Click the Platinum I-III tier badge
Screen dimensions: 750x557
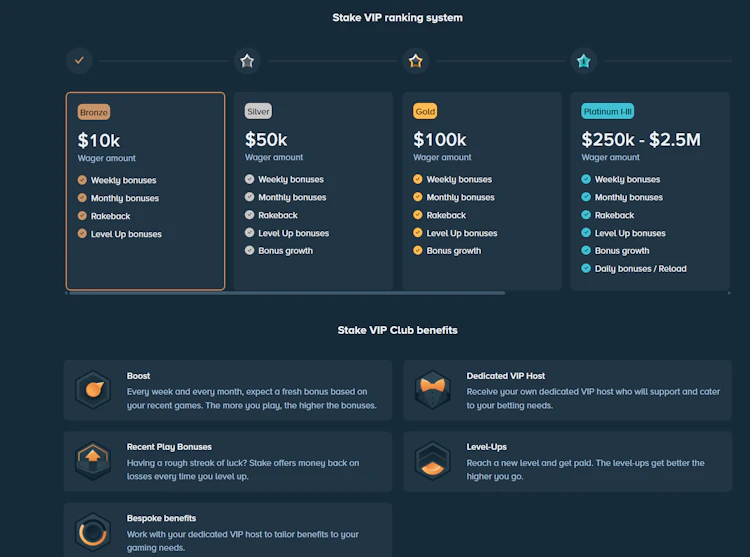607,111
